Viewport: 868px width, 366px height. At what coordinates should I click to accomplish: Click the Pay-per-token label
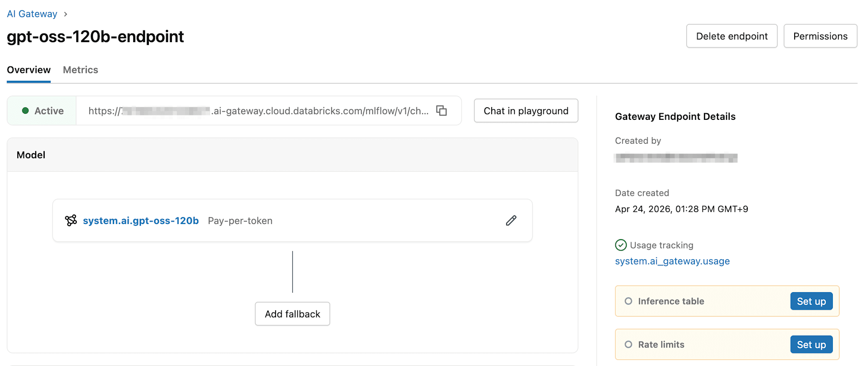point(240,221)
